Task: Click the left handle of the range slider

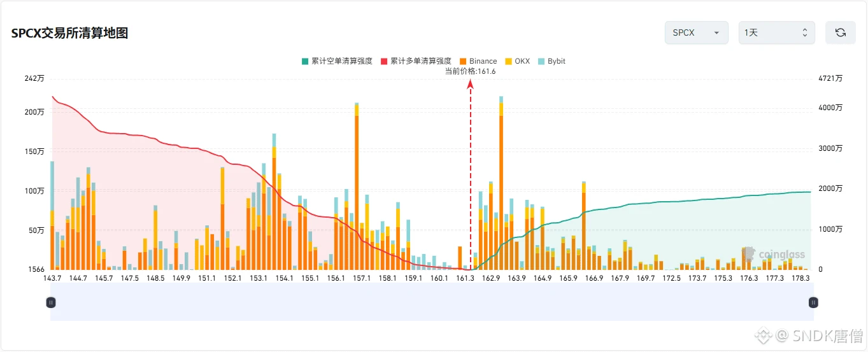Action: pos(51,302)
